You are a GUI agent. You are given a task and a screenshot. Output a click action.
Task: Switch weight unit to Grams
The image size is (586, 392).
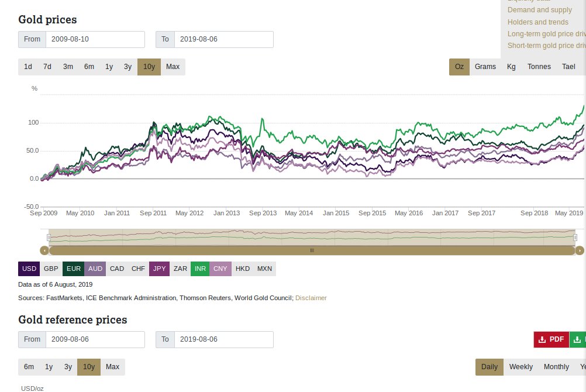tap(485, 67)
